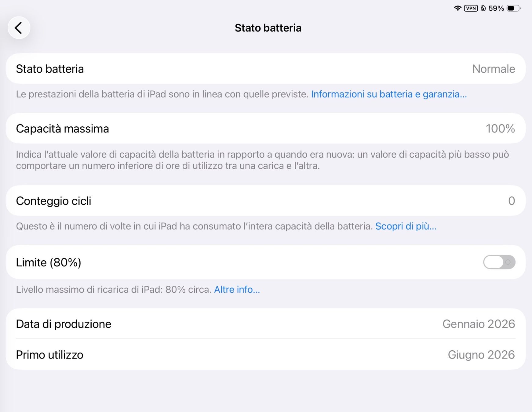Screen dimensions: 532x412
Task: Tap the Wi-Fi status icon
Action: coord(457,8)
